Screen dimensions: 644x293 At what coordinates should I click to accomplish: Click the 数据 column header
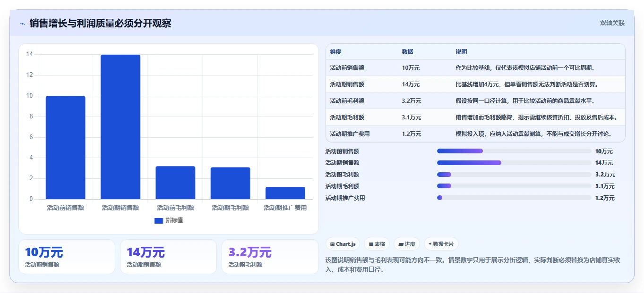407,52
